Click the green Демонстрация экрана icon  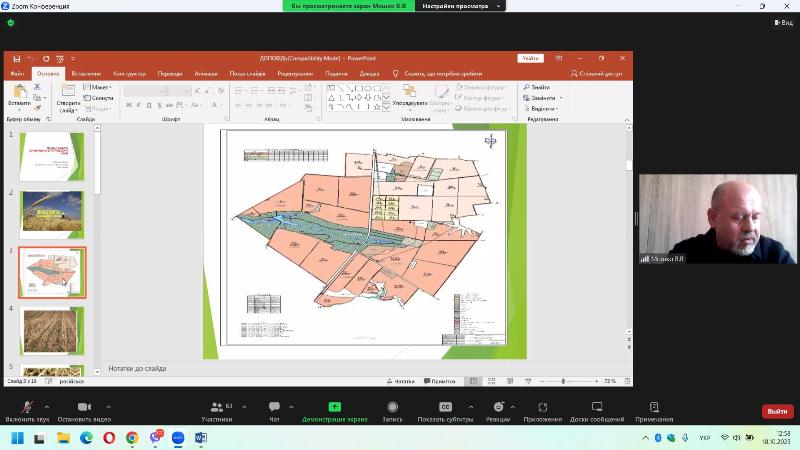click(334, 408)
